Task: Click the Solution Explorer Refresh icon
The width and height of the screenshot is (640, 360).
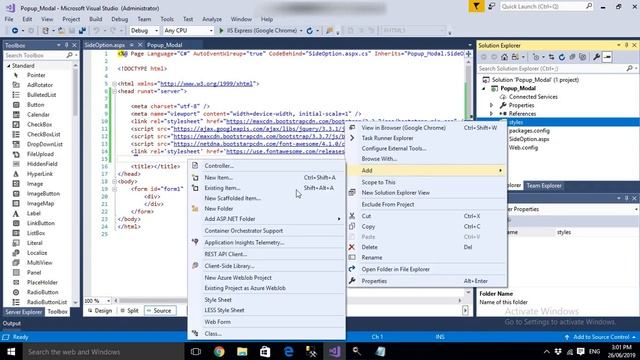Action: pos(562,57)
